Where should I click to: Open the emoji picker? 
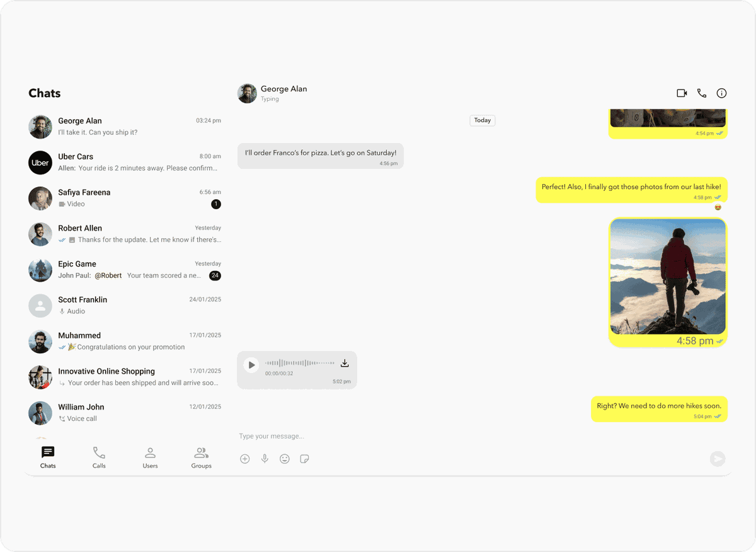(x=285, y=459)
